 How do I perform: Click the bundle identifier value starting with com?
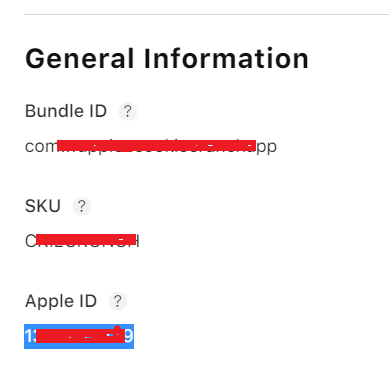[151, 147]
